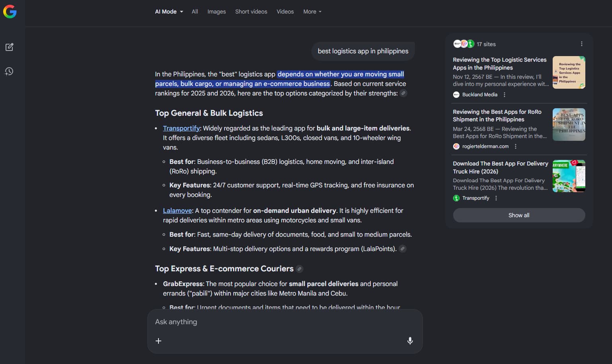The height and width of the screenshot is (364, 612).
Task: Expand the More dropdown menu
Action: (312, 12)
